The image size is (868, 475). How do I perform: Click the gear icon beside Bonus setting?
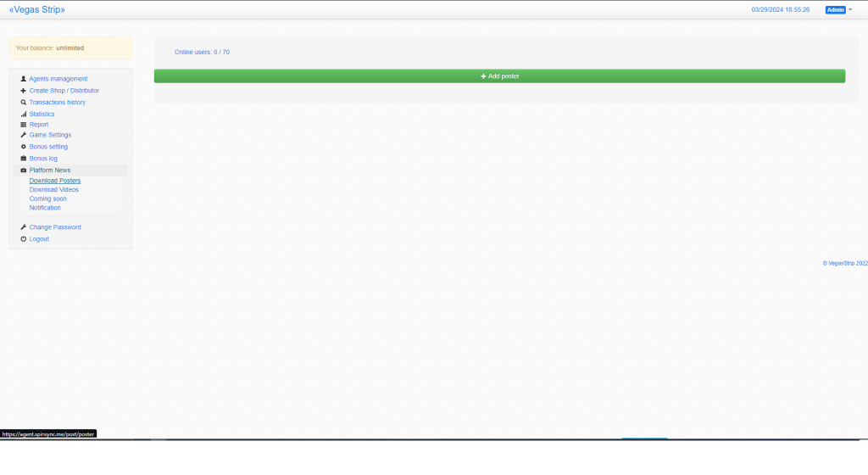click(23, 147)
